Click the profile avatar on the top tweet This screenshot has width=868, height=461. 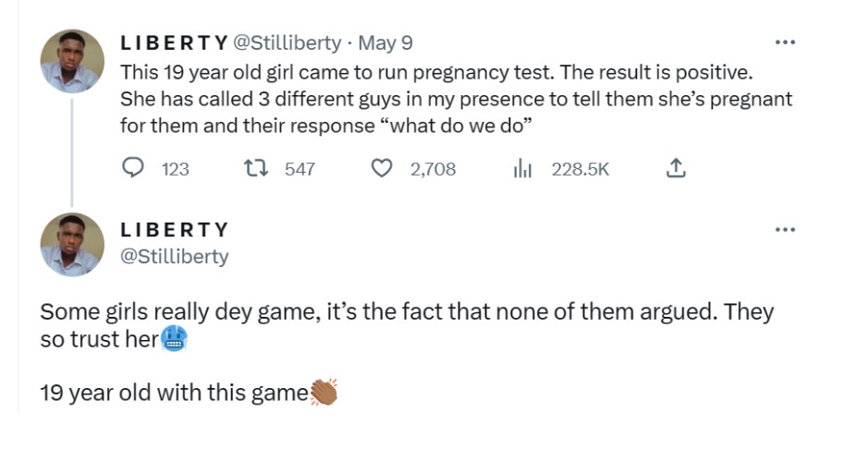tap(72, 61)
